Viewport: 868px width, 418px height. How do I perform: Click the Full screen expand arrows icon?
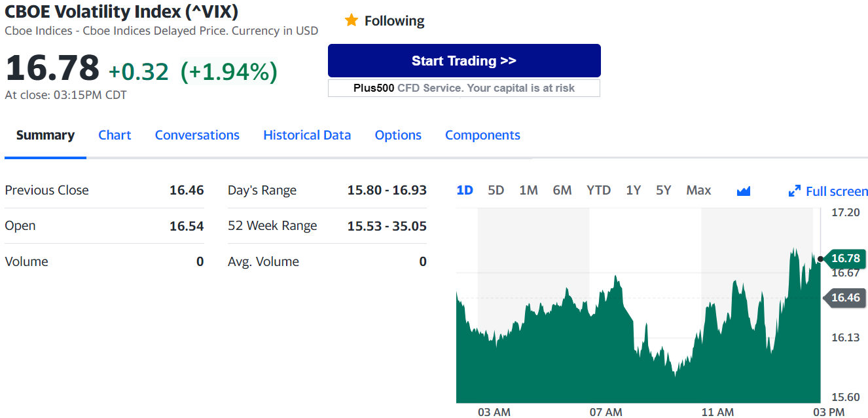(x=795, y=191)
